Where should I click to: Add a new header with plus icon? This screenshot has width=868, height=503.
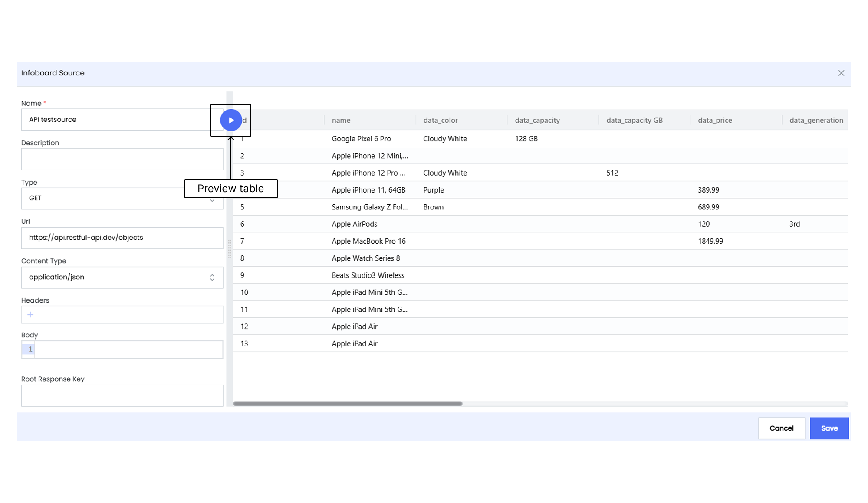click(x=30, y=315)
